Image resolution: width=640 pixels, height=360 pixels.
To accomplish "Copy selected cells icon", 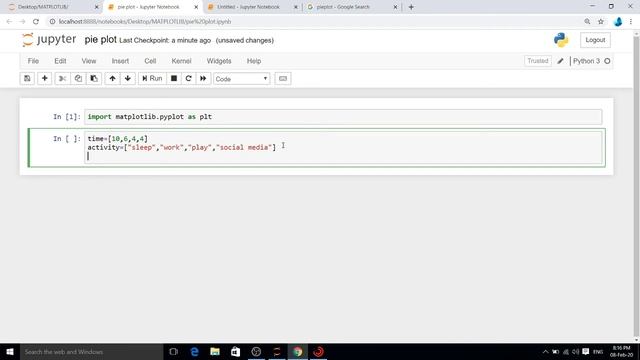I will [x=78, y=78].
